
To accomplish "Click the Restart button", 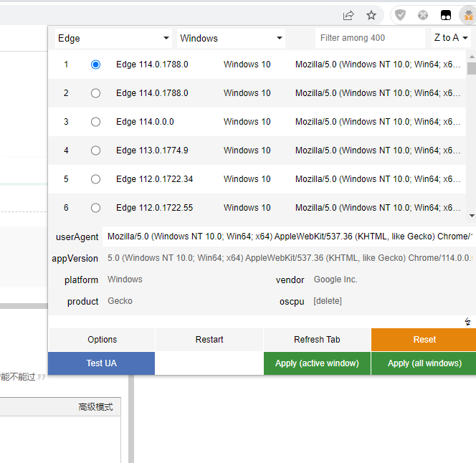I will 209,340.
